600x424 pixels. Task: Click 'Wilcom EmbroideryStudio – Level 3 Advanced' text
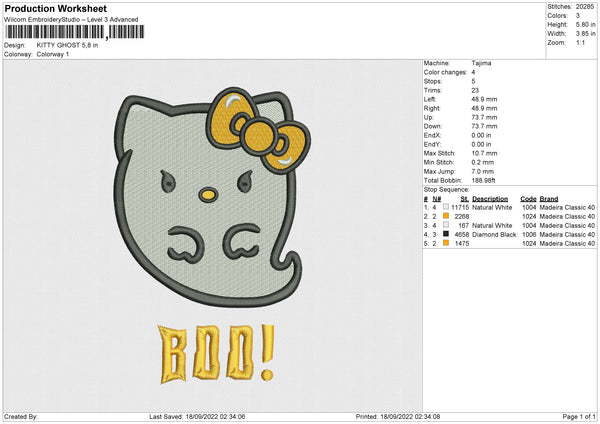71,20
